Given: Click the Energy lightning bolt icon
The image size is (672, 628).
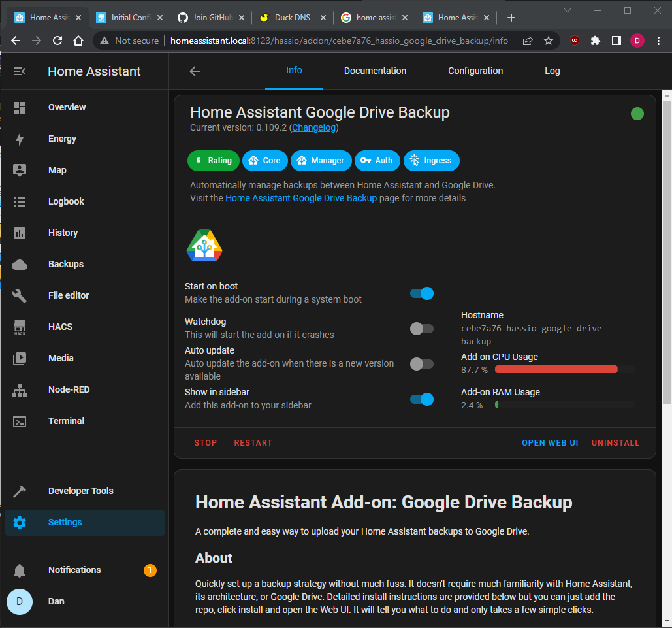Looking at the screenshot, I should (20, 139).
